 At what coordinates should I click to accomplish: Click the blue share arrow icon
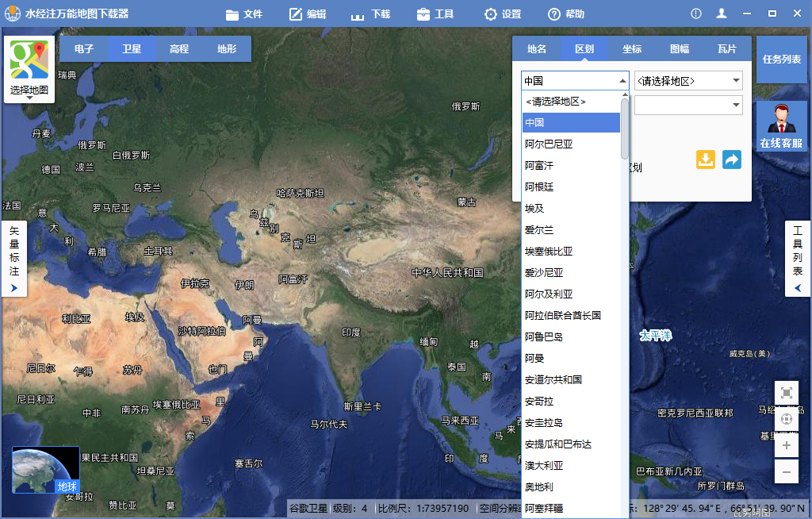[731, 160]
